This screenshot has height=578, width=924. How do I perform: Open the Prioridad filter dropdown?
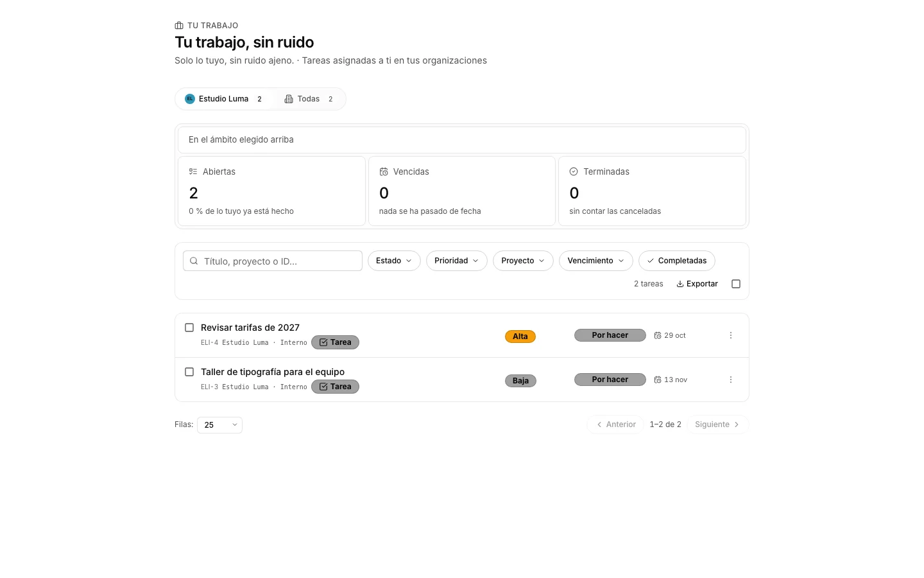[x=457, y=261]
